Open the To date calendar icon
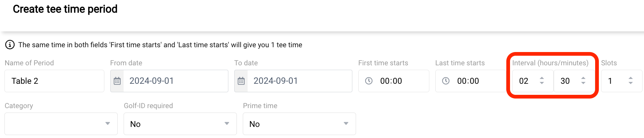Image resolution: width=644 pixels, height=138 pixels. coord(241,81)
